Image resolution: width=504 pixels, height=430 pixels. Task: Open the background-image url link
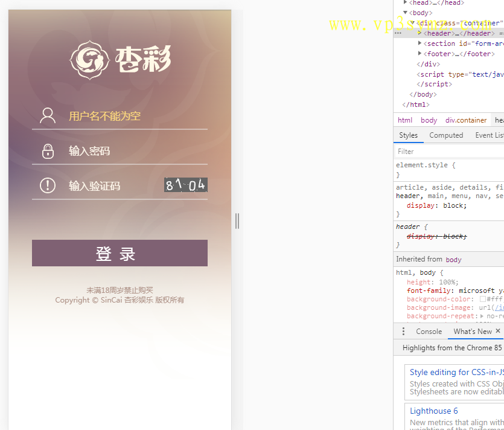(x=499, y=307)
